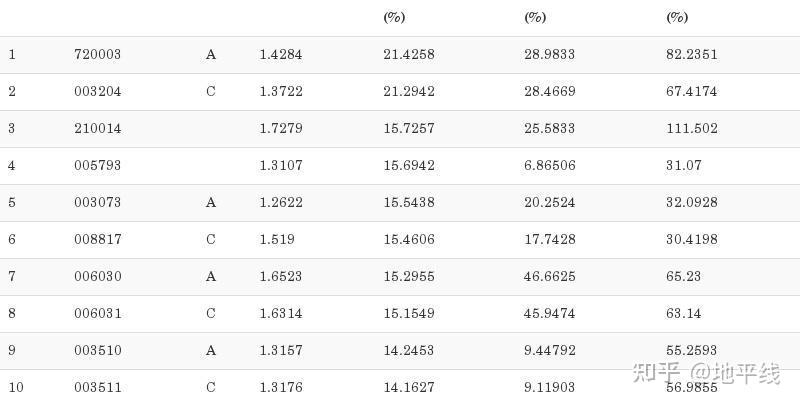Image resolution: width=800 pixels, height=406 pixels.
Task: Open fund code 003511
Action: (x=97, y=387)
